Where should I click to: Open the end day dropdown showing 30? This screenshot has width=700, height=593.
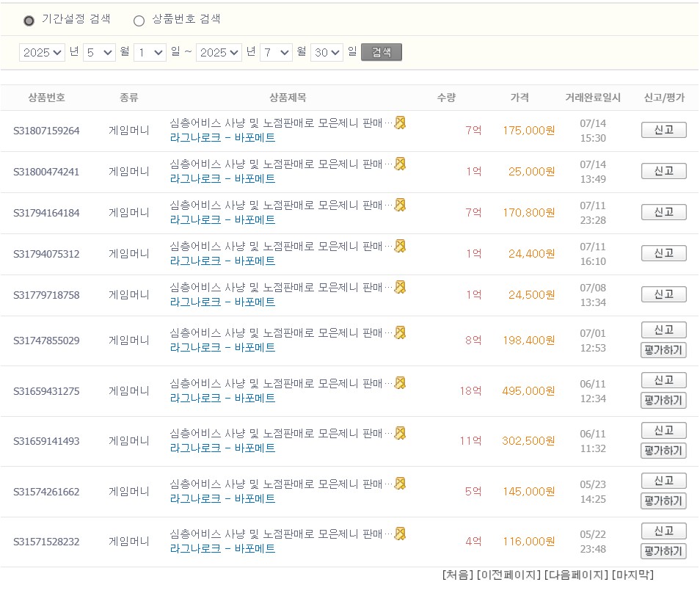[x=326, y=53]
